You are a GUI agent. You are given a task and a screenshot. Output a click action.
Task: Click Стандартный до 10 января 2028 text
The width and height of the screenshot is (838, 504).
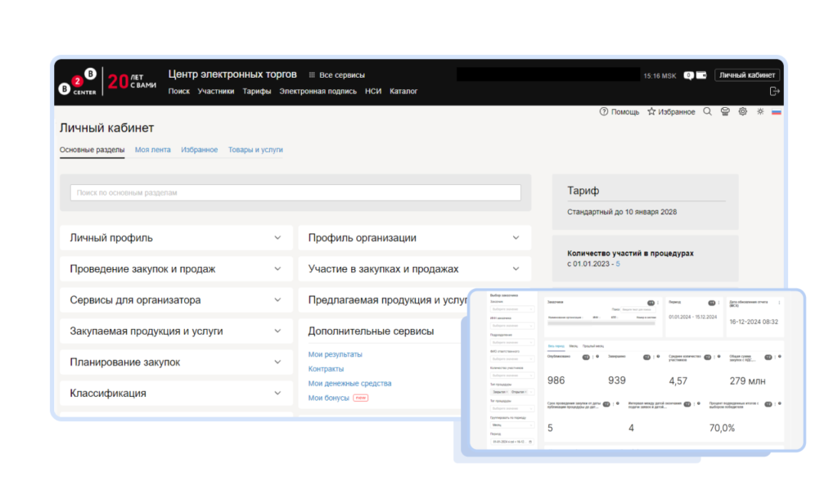click(x=622, y=212)
